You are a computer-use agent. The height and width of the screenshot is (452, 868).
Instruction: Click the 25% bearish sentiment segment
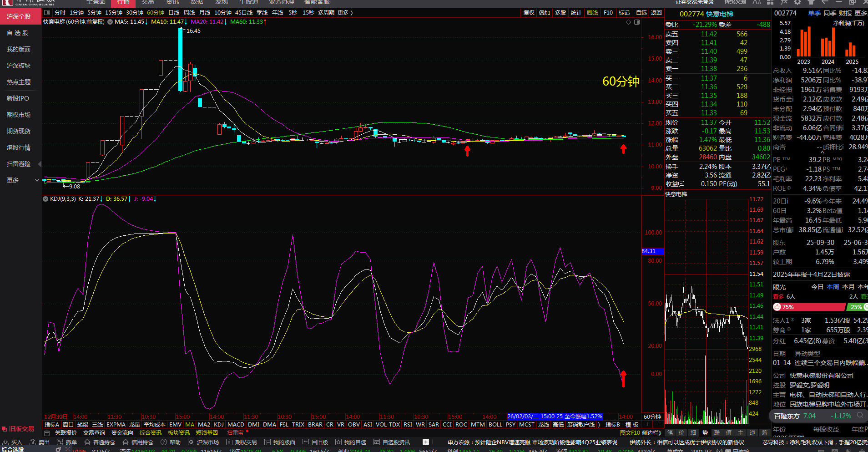point(857,307)
